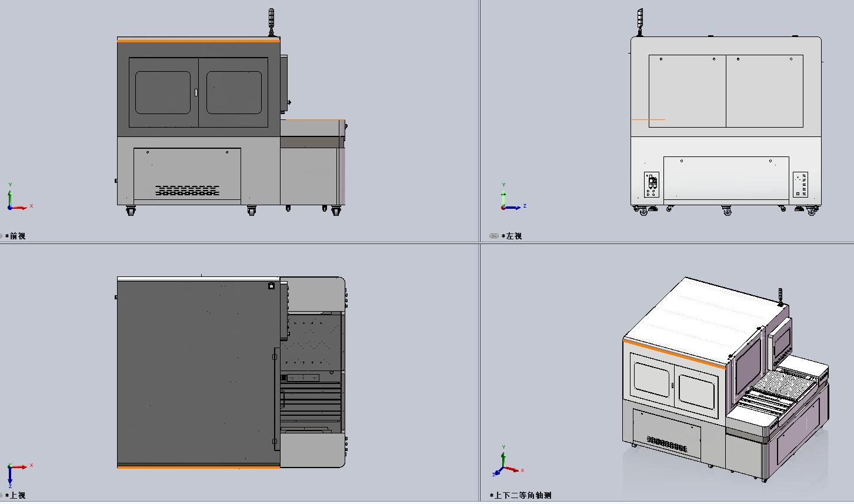Click the coordinate triad in the isometric view

coord(507,462)
